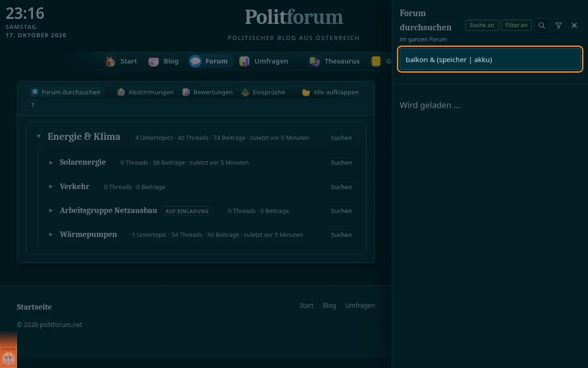Click the books icon next to Thesaurus
Viewport: 588px width, 368px height.
[314, 61]
